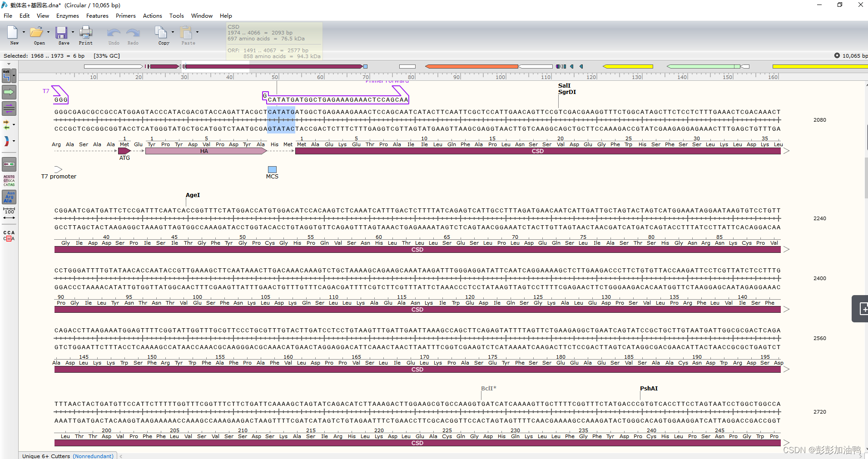Open the Edit menu

point(25,15)
